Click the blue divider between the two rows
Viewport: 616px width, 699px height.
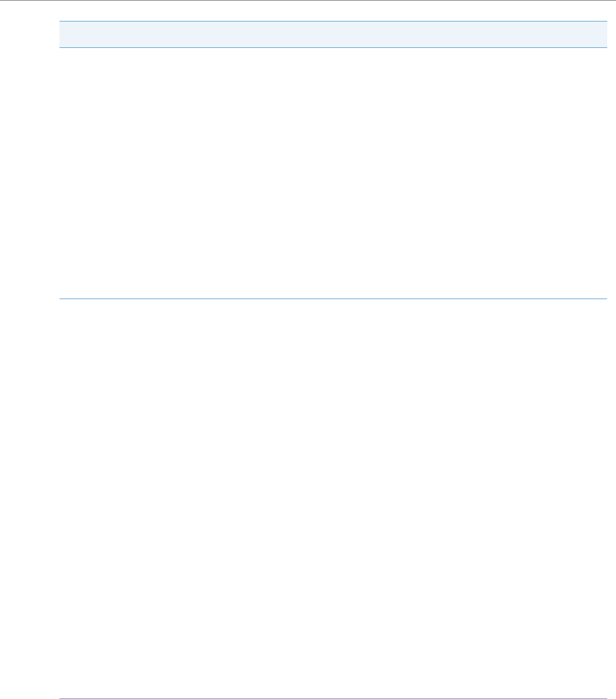[333, 299]
